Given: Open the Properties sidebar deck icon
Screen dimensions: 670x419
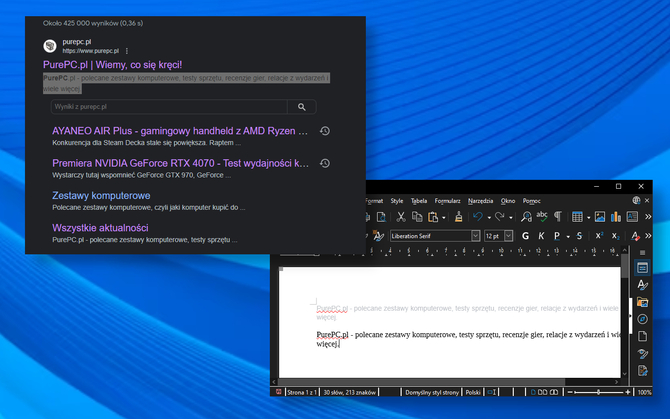Looking at the screenshot, I should tap(642, 268).
